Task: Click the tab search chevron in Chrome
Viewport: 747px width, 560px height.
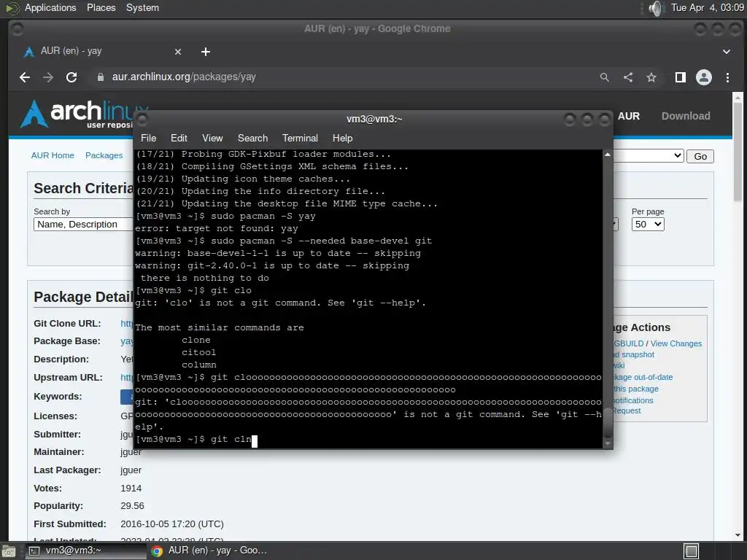Action: pos(727,52)
